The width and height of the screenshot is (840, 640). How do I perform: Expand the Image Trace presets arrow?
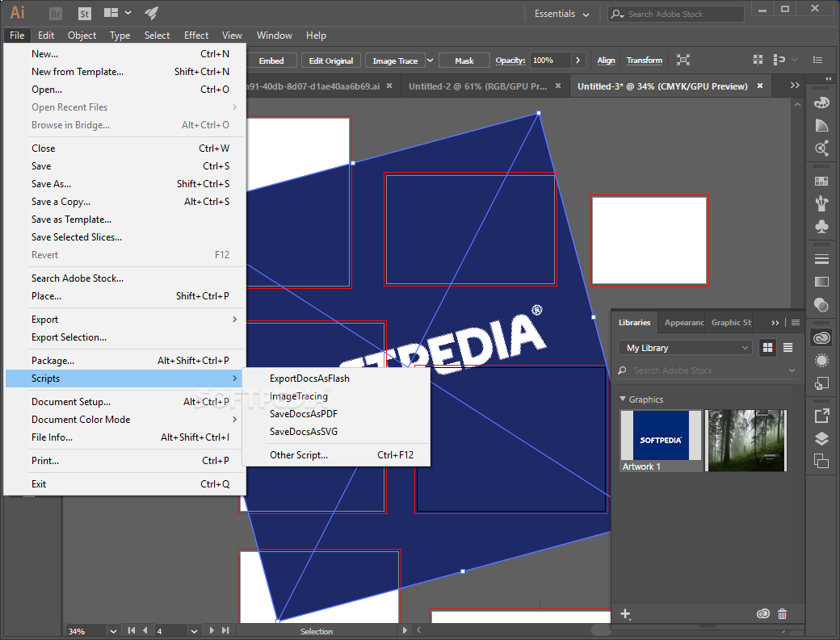click(430, 61)
